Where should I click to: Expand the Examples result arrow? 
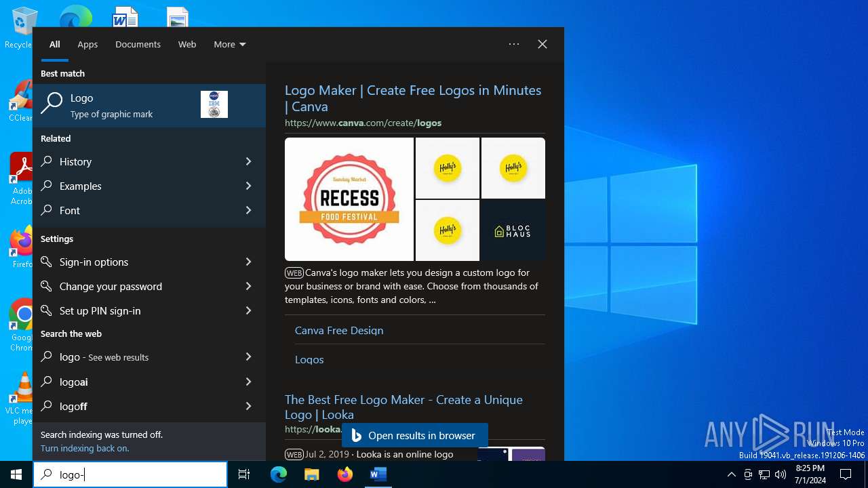(x=248, y=186)
